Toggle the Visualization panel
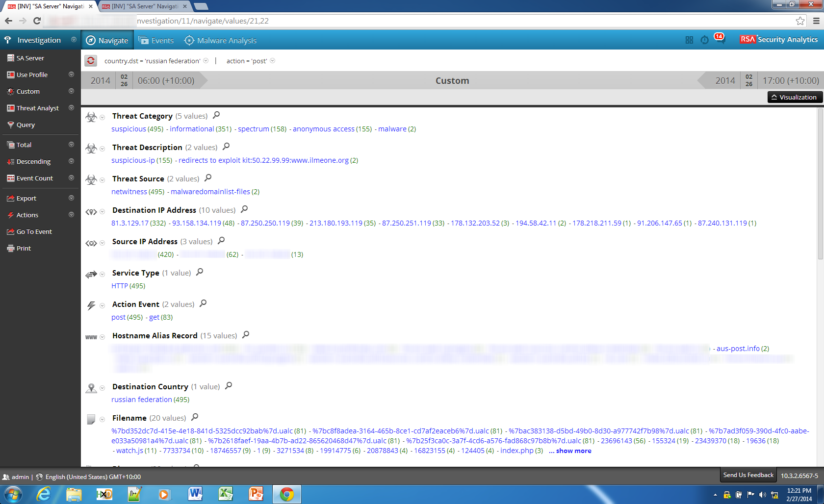This screenshot has height=504, width=824. point(795,97)
